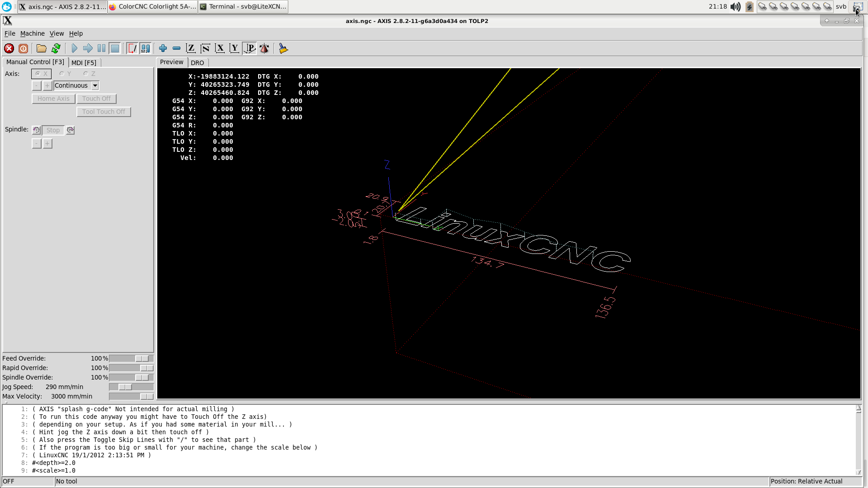
Task: Select Y axis radio button
Action: pyautogui.click(x=66, y=74)
